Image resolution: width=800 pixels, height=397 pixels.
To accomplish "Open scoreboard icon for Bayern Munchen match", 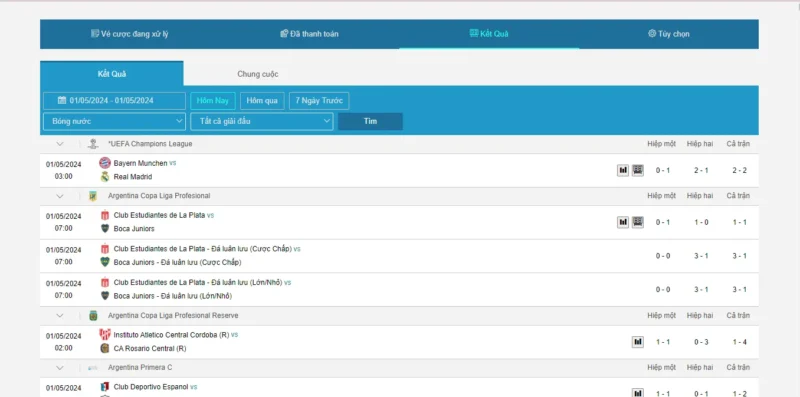I will (x=638, y=170).
